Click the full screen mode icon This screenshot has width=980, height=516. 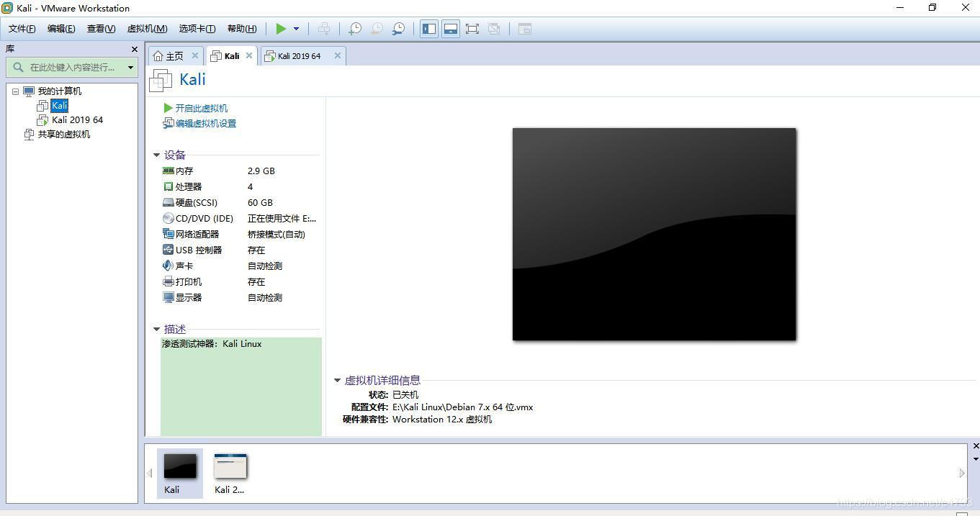[x=472, y=29]
